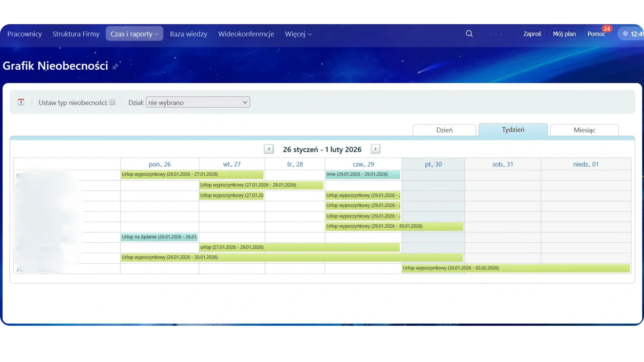Image resolution: width=644 pixels, height=362 pixels.
Task: Go to next week arrow
Action: pos(375,149)
